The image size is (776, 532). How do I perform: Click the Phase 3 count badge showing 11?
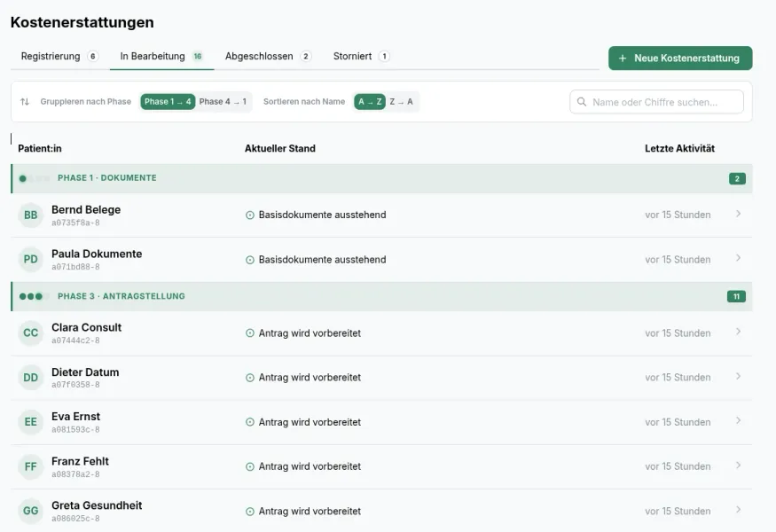pyautogui.click(x=736, y=296)
